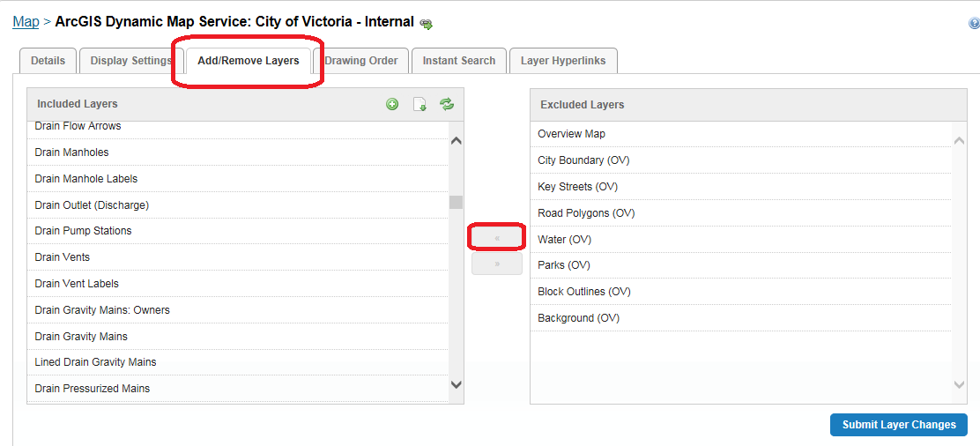Select Background (OV) excluded layer

(740, 318)
